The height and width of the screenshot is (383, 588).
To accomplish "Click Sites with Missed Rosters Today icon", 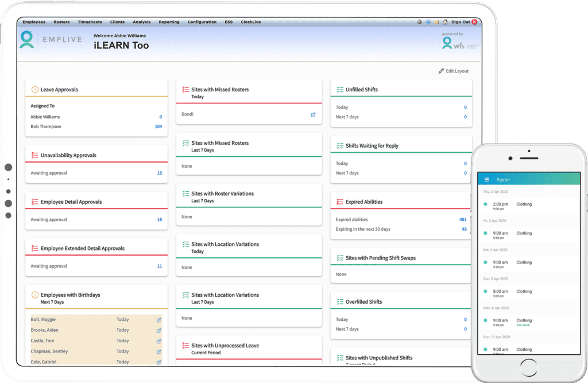I will (185, 89).
